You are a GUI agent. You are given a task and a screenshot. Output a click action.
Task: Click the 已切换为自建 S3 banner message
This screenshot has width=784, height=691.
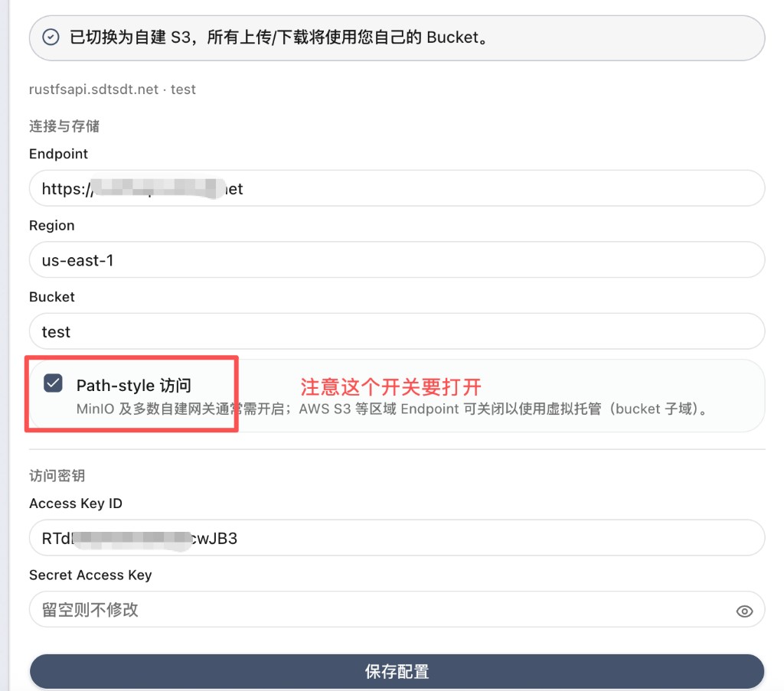click(279, 37)
